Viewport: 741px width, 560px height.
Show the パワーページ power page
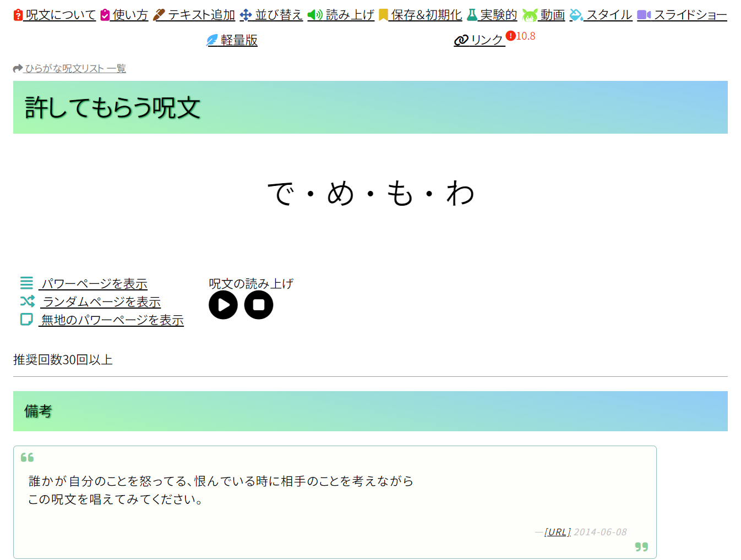94,284
